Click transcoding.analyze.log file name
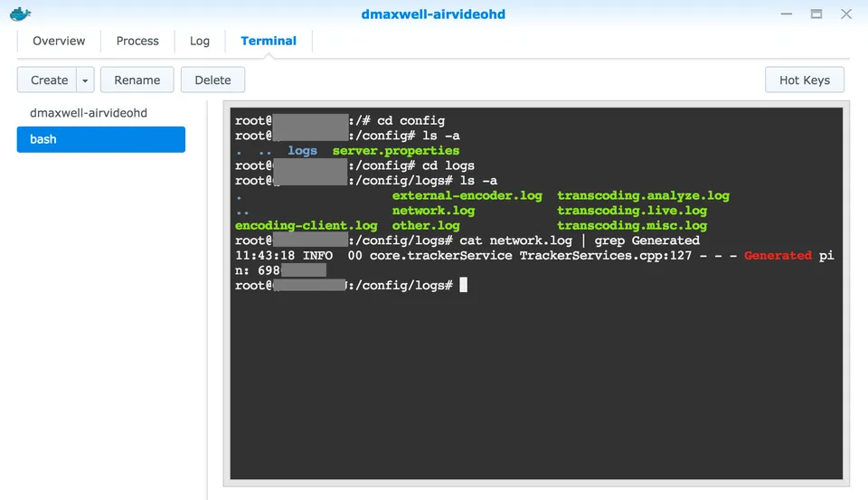The width and height of the screenshot is (868, 500). point(643,195)
